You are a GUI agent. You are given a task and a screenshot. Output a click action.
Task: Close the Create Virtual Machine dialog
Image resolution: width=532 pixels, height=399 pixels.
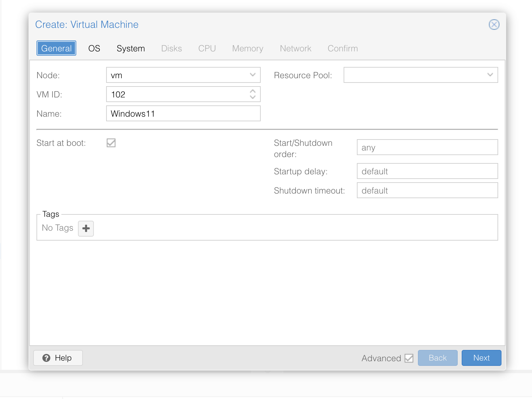coord(494,25)
